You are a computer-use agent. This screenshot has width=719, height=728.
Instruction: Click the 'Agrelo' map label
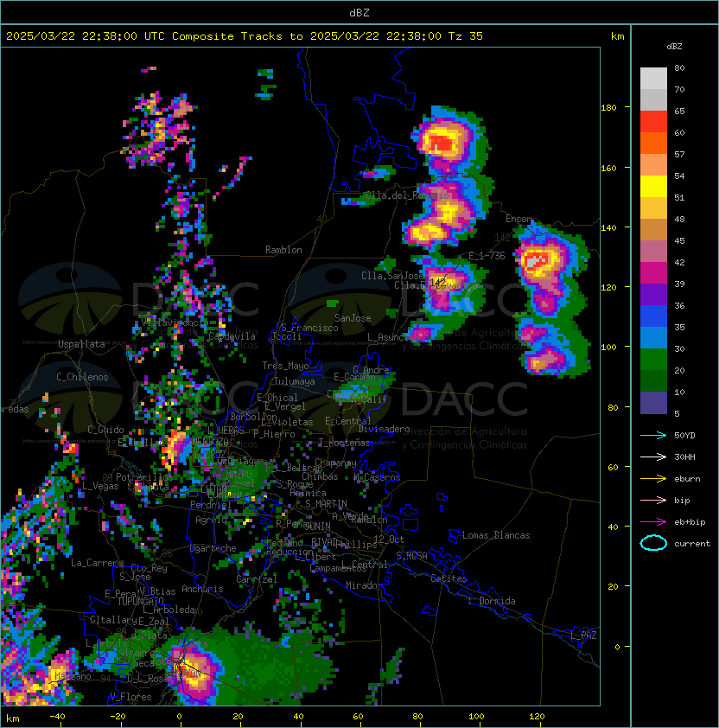(211, 520)
